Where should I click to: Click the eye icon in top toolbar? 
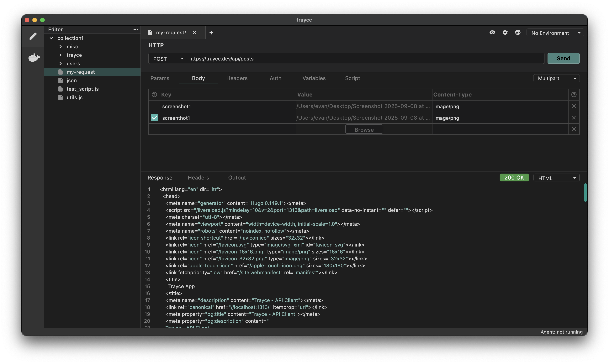(x=492, y=32)
